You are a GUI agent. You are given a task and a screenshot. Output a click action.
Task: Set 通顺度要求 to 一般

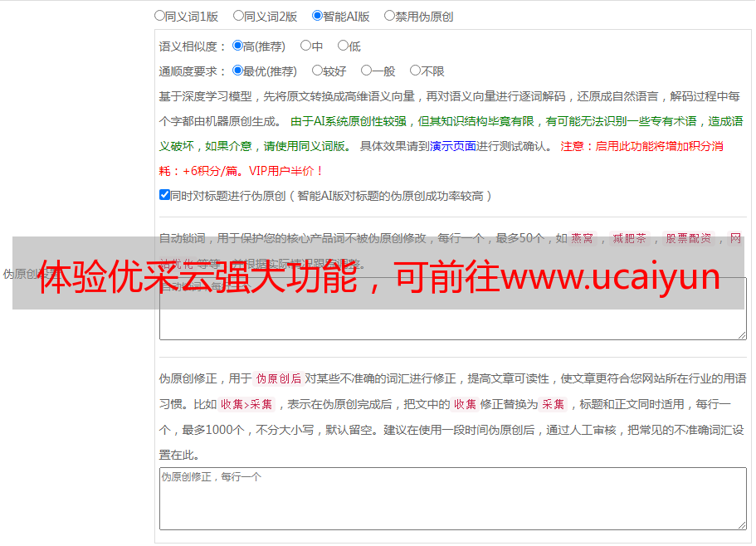[x=367, y=71]
